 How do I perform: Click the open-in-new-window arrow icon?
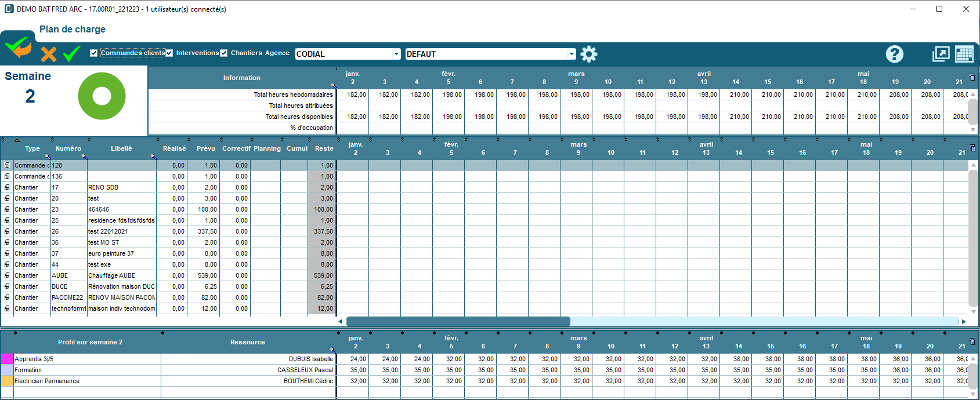pyautogui.click(x=941, y=54)
